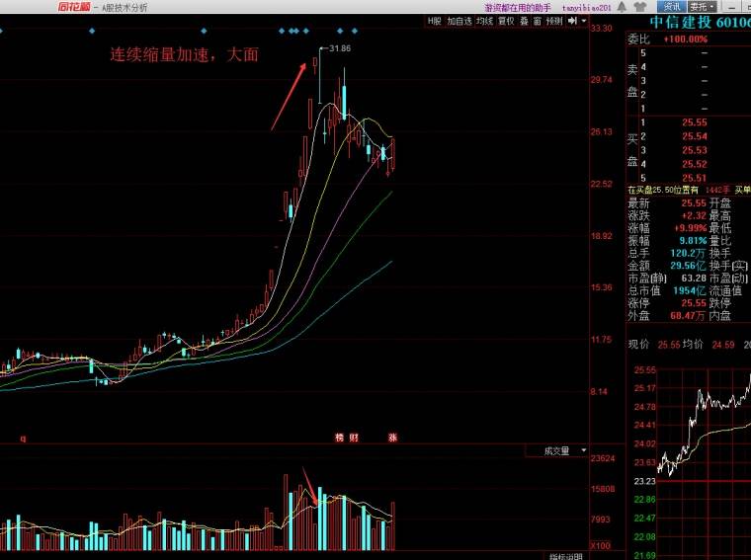Click the 同花顺 logo at top left

point(74,7)
